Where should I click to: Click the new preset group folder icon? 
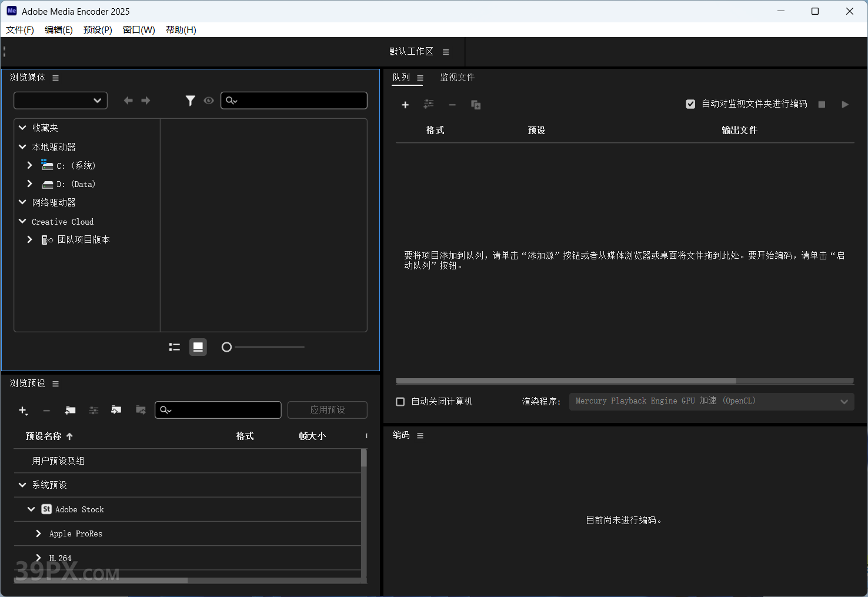70,411
